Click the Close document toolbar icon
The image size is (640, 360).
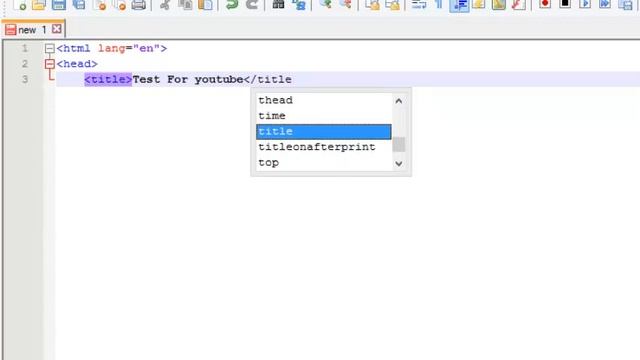[x=100, y=4]
